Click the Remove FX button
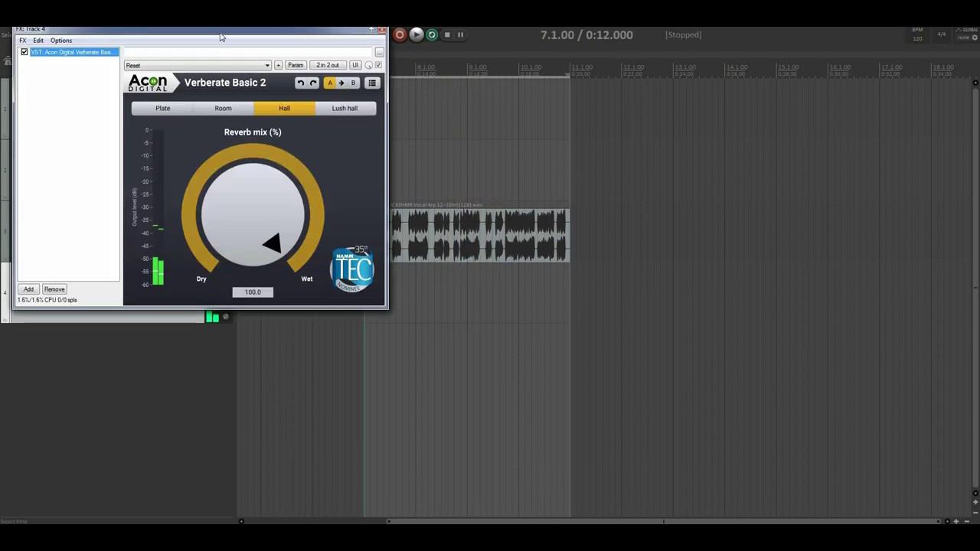980x551 pixels. (54, 289)
